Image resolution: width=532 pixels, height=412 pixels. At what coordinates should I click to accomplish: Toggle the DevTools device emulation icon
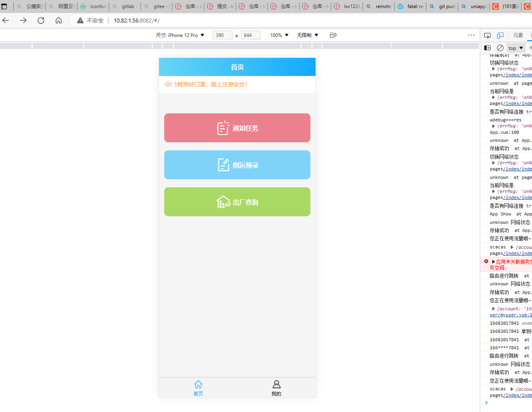pyautogui.click(x=500, y=35)
